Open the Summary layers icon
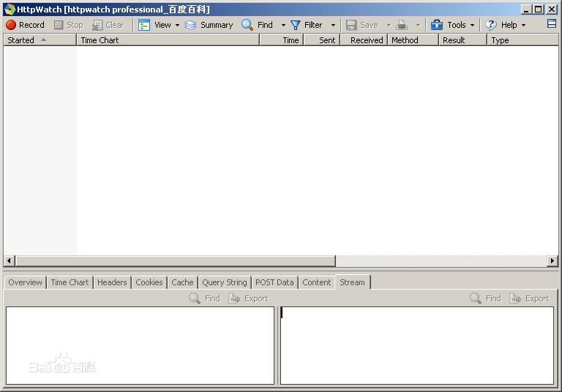Screen dimensions: 562x392 click(190, 25)
